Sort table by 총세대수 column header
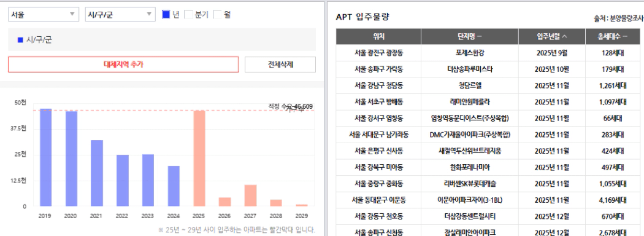This screenshot has height=236, width=644. pos(613,37)
